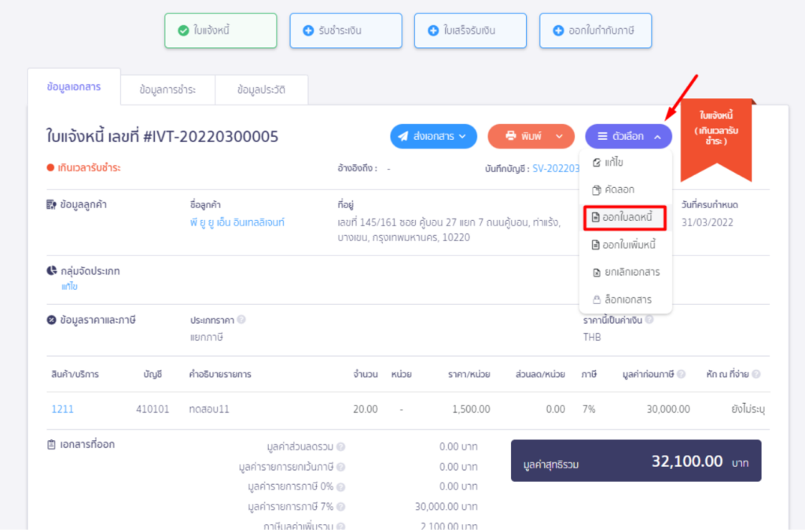This screenshot has height=532, width=805.
Task: Expand the chevron next to พิมพ์
Action: [560, 137]
